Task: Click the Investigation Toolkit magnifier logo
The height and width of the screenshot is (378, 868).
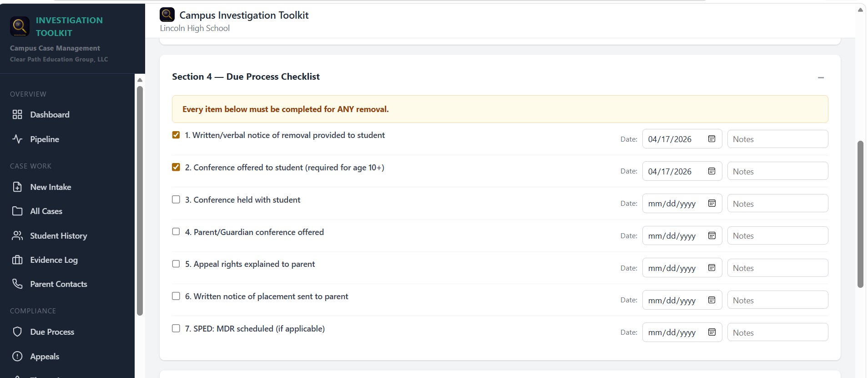Action: point(19,26)
